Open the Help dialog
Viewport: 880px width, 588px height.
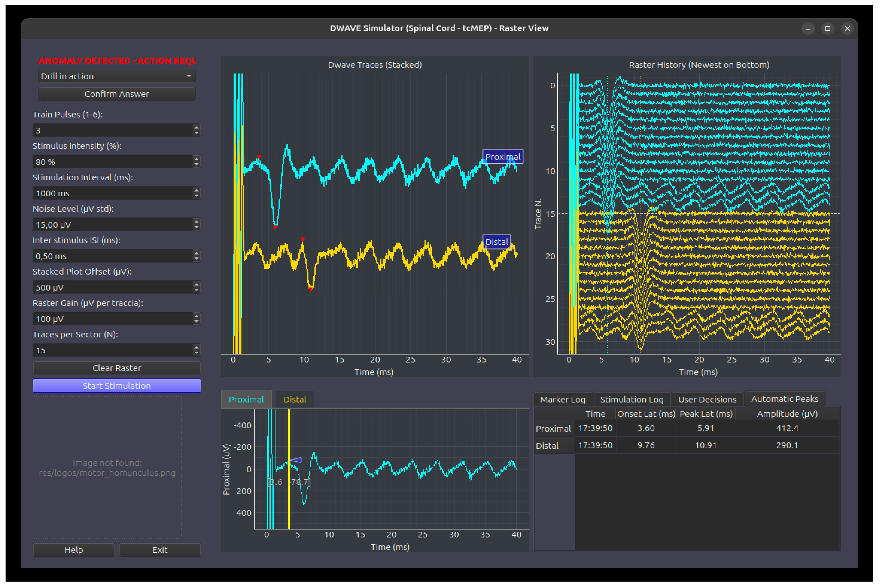point(74,550)
